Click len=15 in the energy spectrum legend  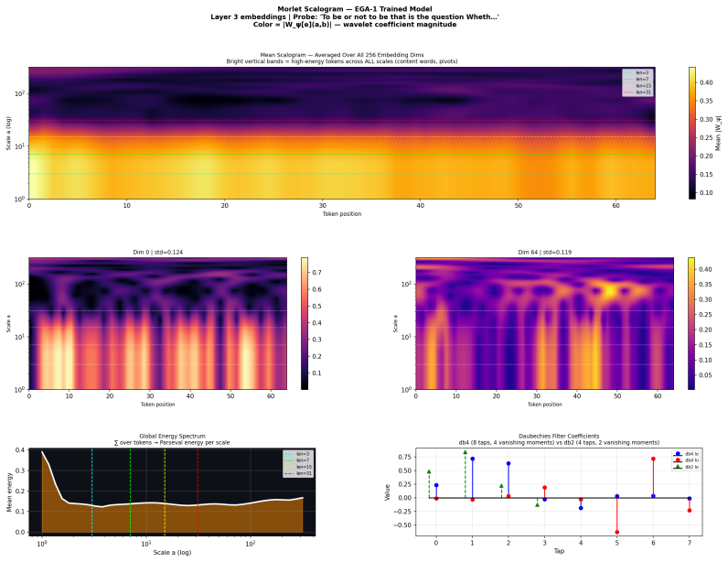point(298,467)
